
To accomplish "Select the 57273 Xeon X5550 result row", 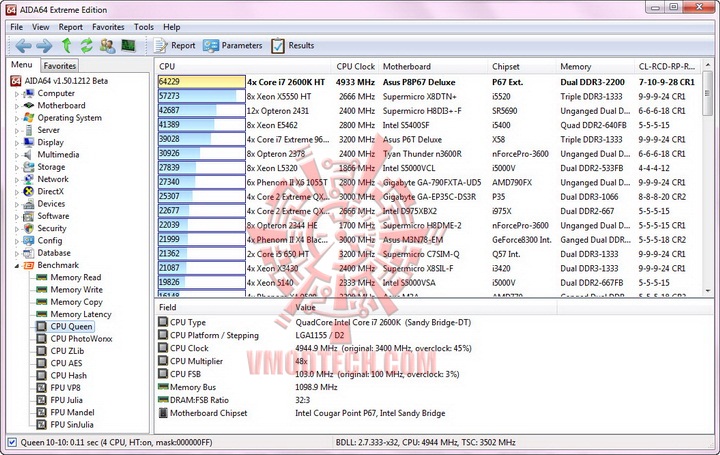I will [x=428, y=96].
